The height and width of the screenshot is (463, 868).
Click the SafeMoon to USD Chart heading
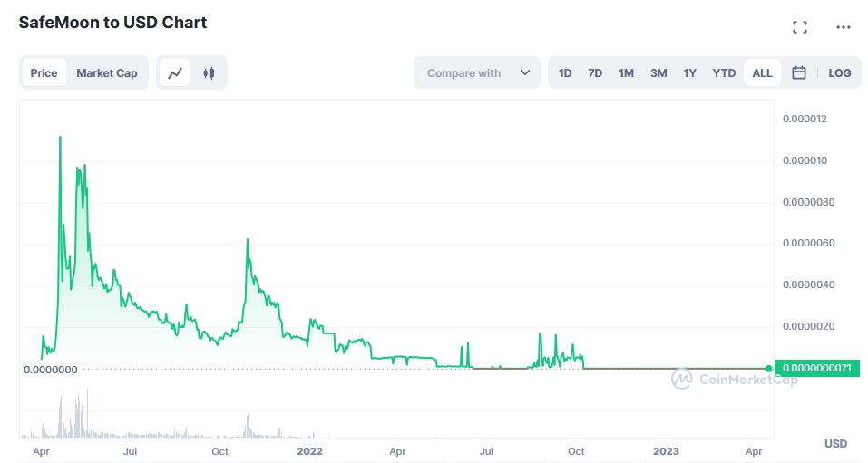point(113,23)
